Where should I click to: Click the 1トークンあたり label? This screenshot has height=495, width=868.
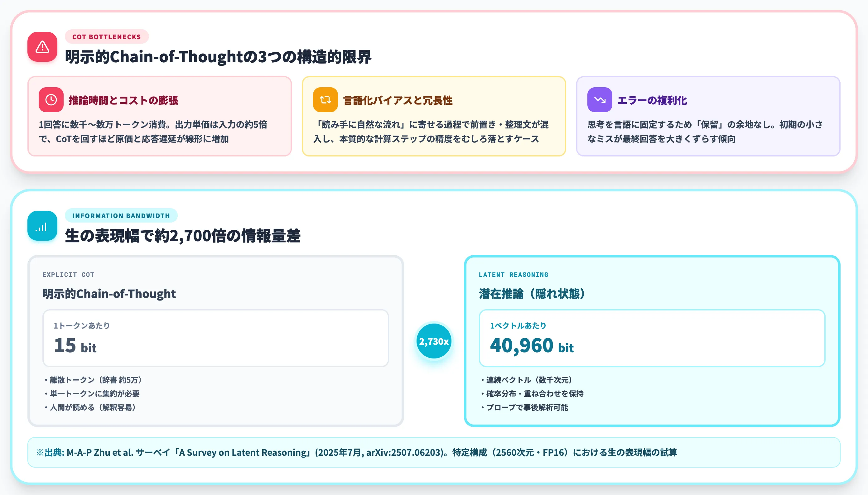tap(82, 326)
